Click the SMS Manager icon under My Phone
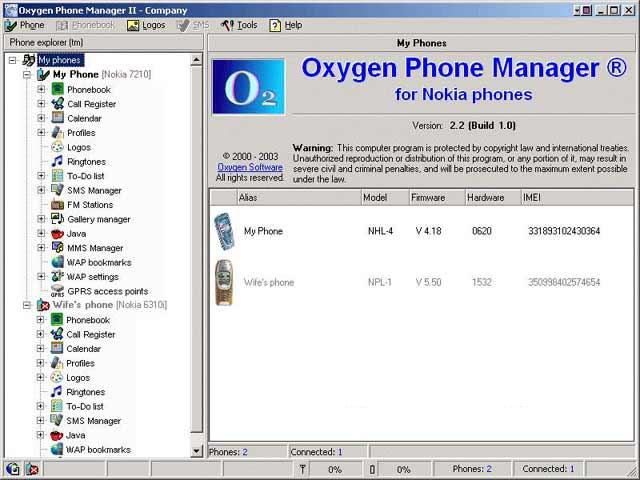 (x=58, y=190)
